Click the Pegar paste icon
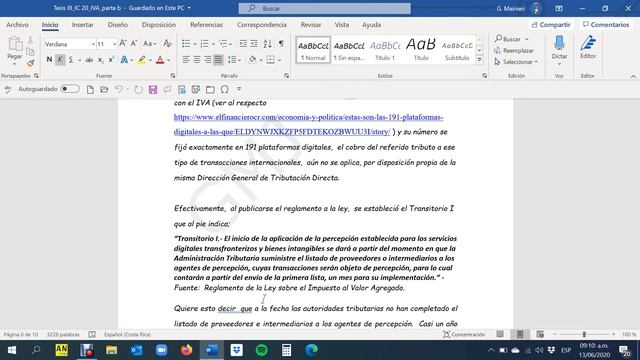The image size is (640, 360). [15, 44]
